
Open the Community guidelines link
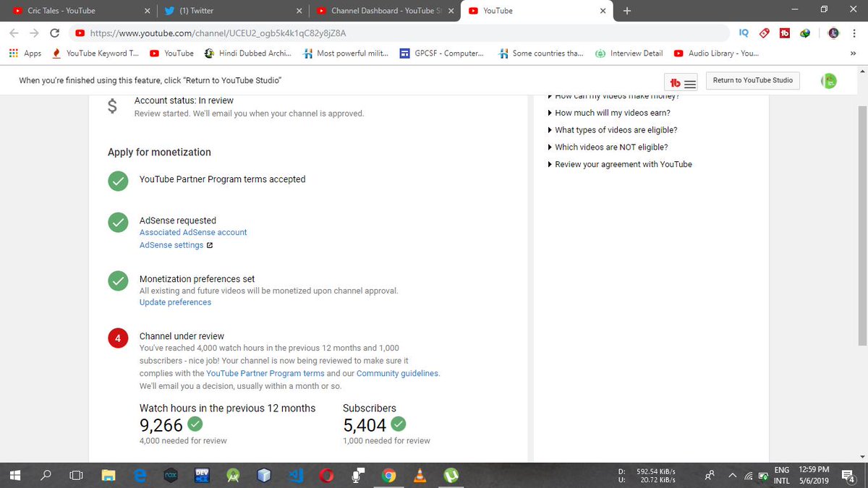coord(397,373)
